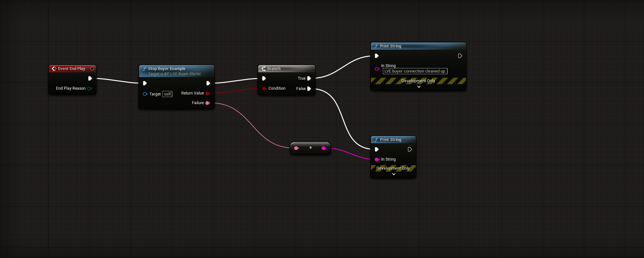
Task: Click the execution output pin of the Print String node with the cleaned up message
Action: [x=460, y=56]
